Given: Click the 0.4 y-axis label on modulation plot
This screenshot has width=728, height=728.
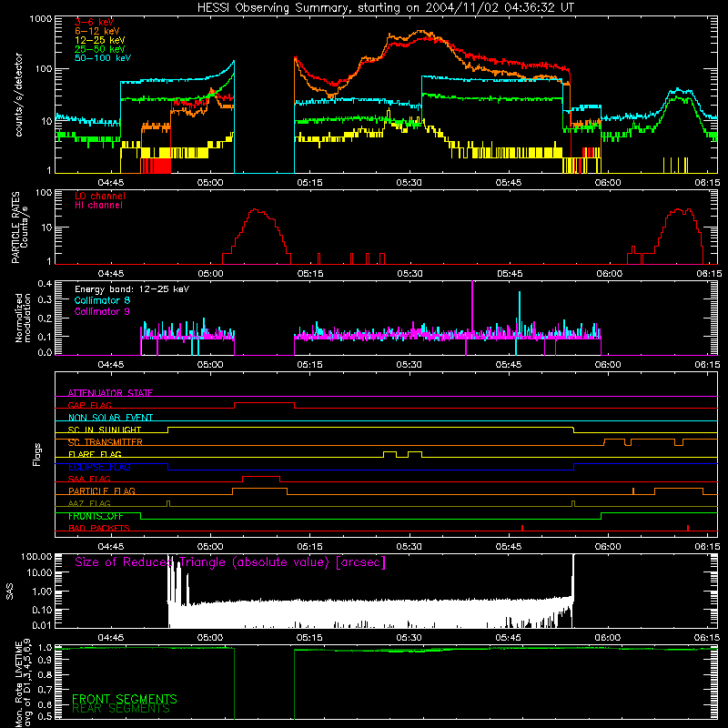Looking at the screenshot, I should (45, 283).
